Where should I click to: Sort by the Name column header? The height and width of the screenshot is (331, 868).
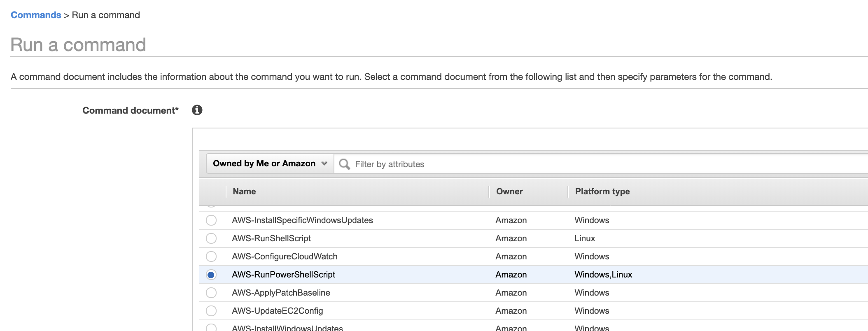coord(244,191)
